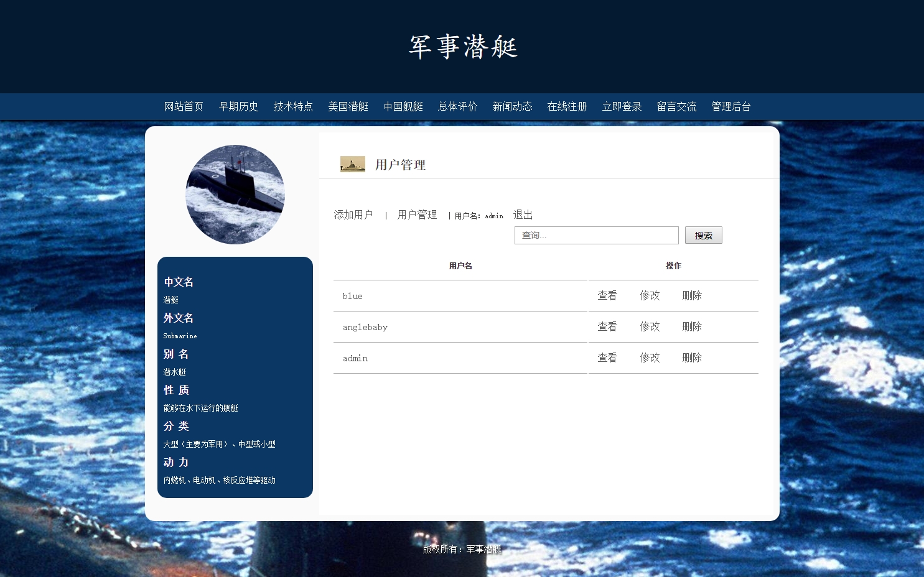Edit user anglebaby with 修改
The width and height of the screenshot is (924, 577).
(x=650, y=326)
